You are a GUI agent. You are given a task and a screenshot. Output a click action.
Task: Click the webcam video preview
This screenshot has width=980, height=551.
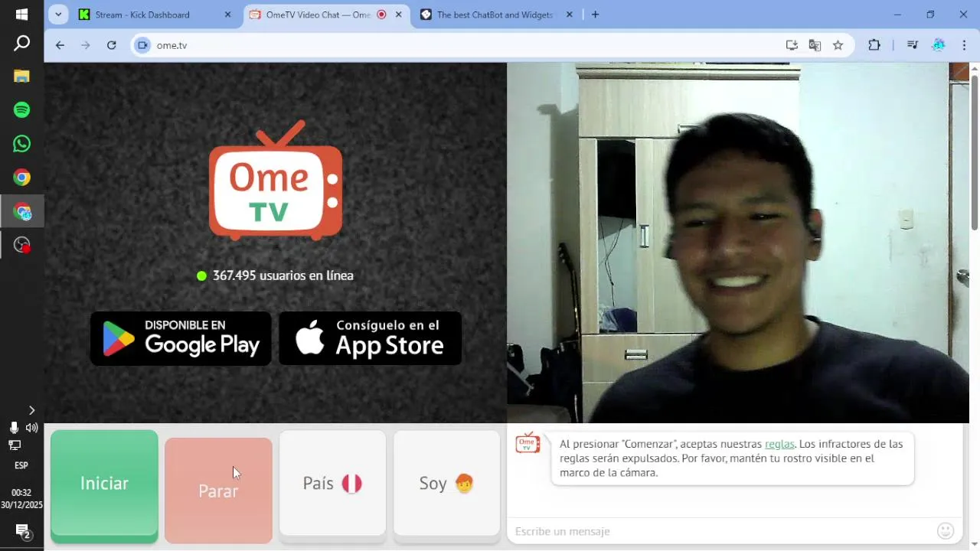pos(738,243)
